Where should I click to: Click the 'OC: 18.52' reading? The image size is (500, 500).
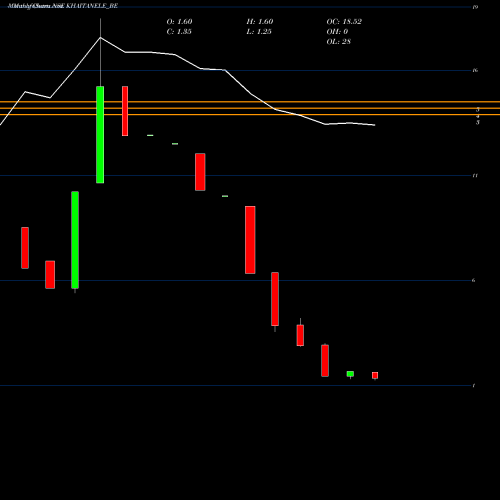[x=344, y=22]
